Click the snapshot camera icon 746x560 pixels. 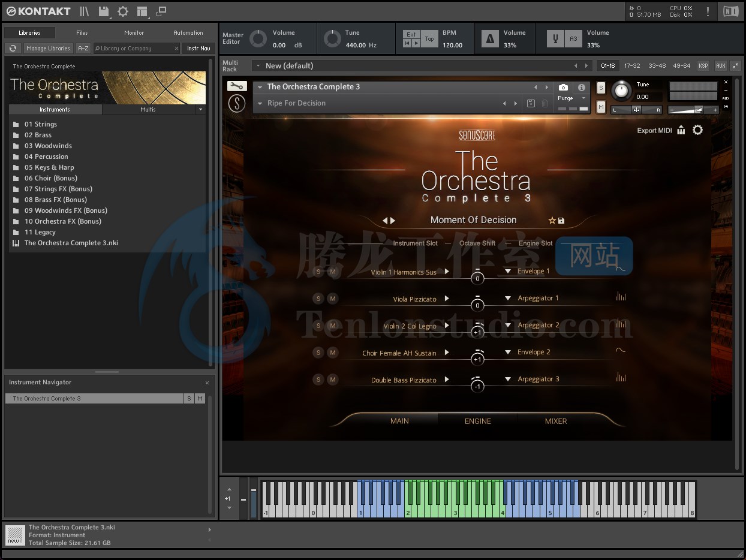563,88
